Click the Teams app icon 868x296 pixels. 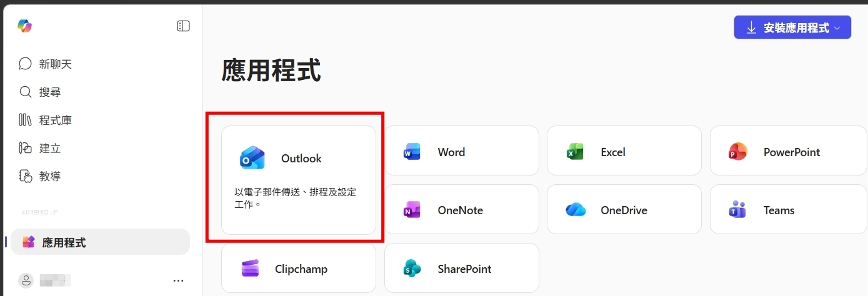pos(737,210)
